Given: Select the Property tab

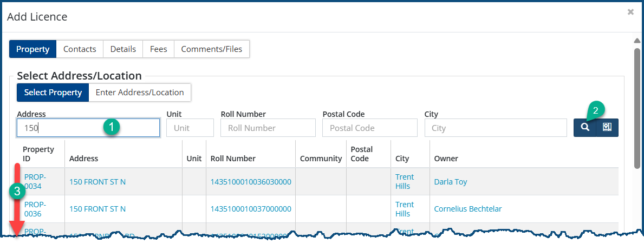Looking at the screenshot, I should pyautogui.click(x=32, y=49).
